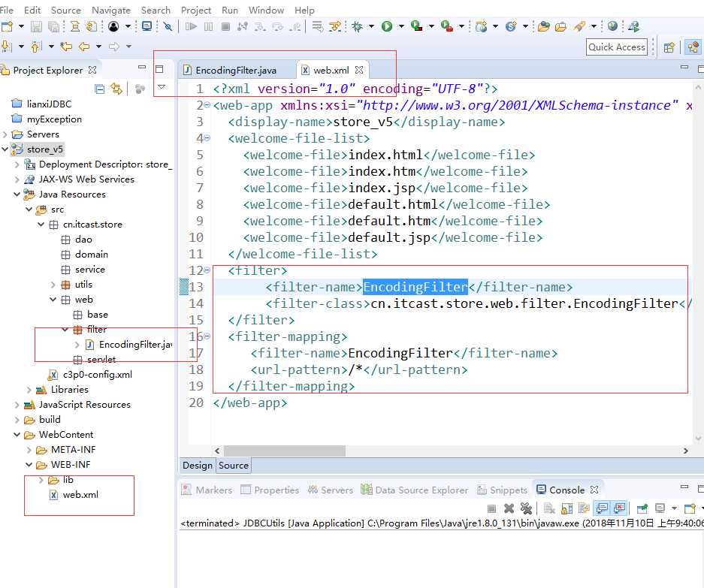Image resolution: width=704 pixels, height=588 pixels.
Task: Click Remove Launch X icon in Console
Action: point(509,508)
